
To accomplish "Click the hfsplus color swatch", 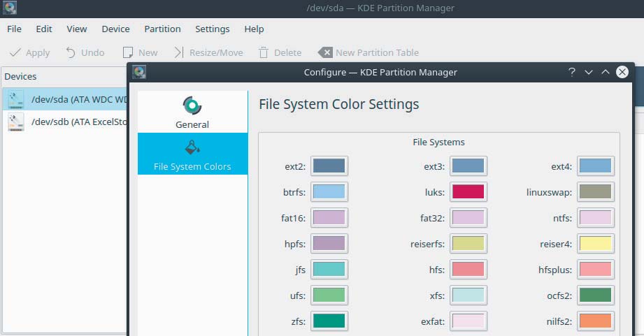I will tap(596, 269).
